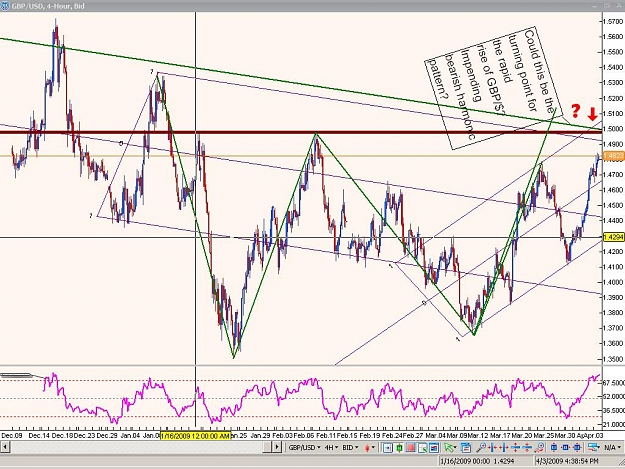The width and height of the screenshot is (625, 469).
Task: Click the second horizontal bar spacing icon
Action: [503, 448]
